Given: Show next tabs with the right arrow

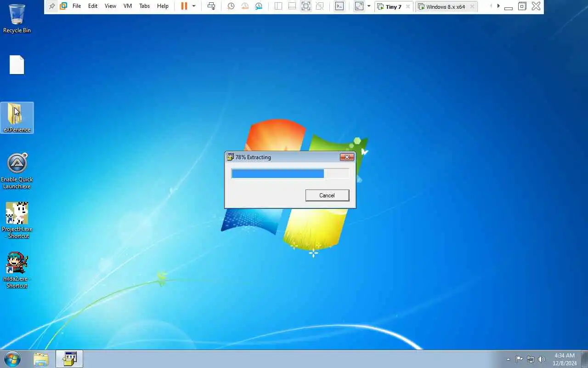Looking at the screenshot, I should (498, 6).
